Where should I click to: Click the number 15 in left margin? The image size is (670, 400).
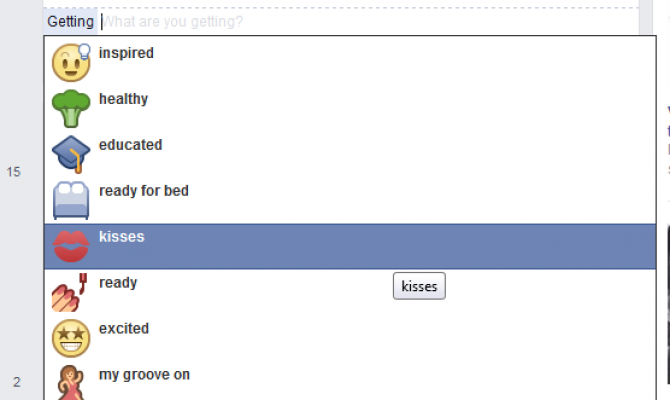pyautogui.click(x=14, y=172)
